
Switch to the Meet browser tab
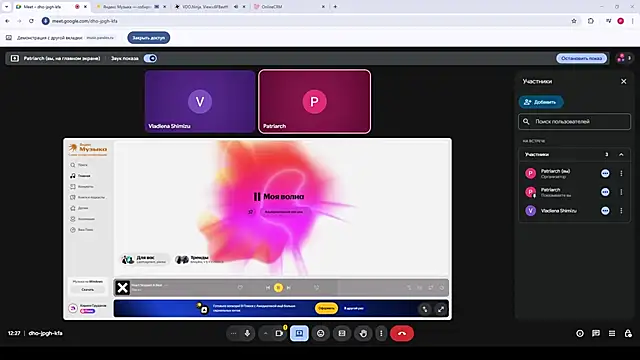(x=47, y=7)
